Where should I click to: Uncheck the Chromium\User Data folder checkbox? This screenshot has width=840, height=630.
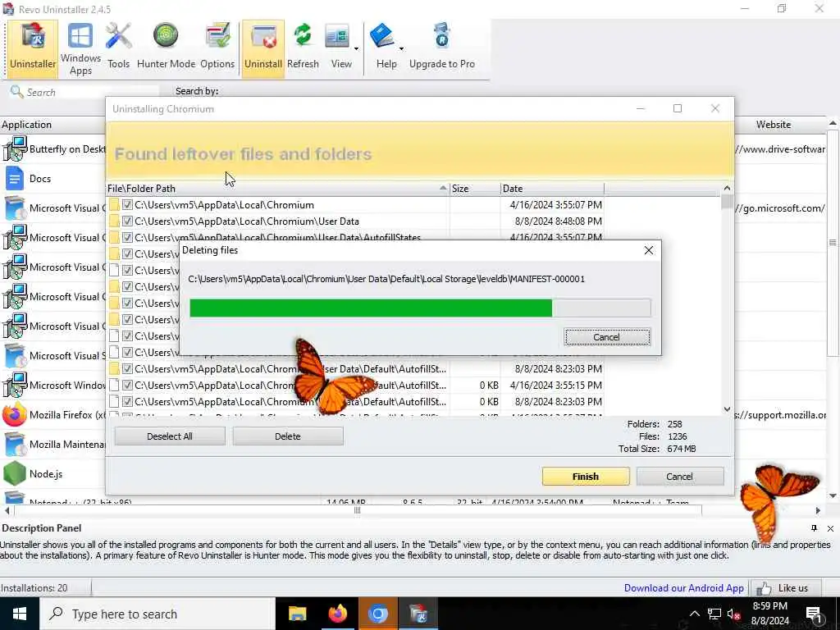point(127,221)
